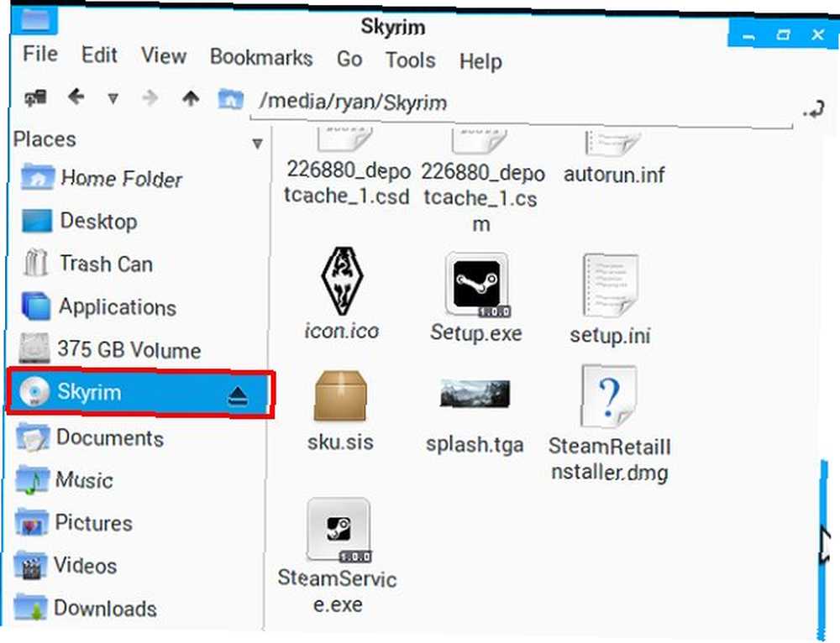This screenshot has width=840, height=643.
Task: Click the vertical scrollbar of file view
Action: [822, 549]
